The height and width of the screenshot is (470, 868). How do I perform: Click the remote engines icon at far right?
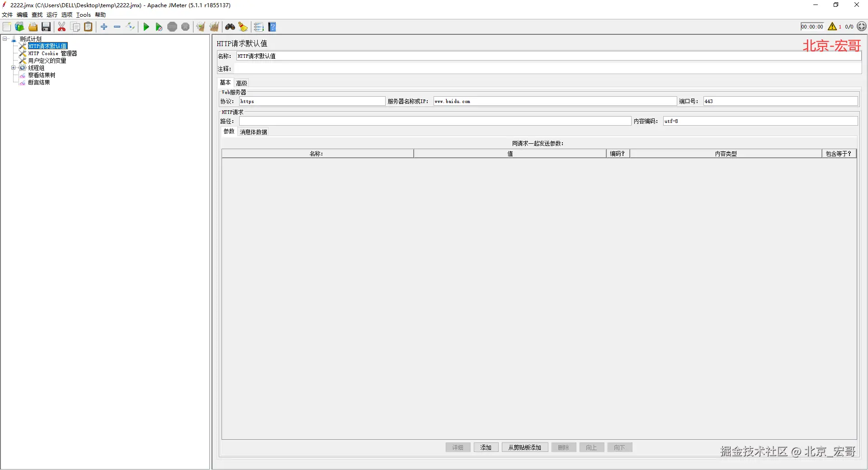(862, 27)
